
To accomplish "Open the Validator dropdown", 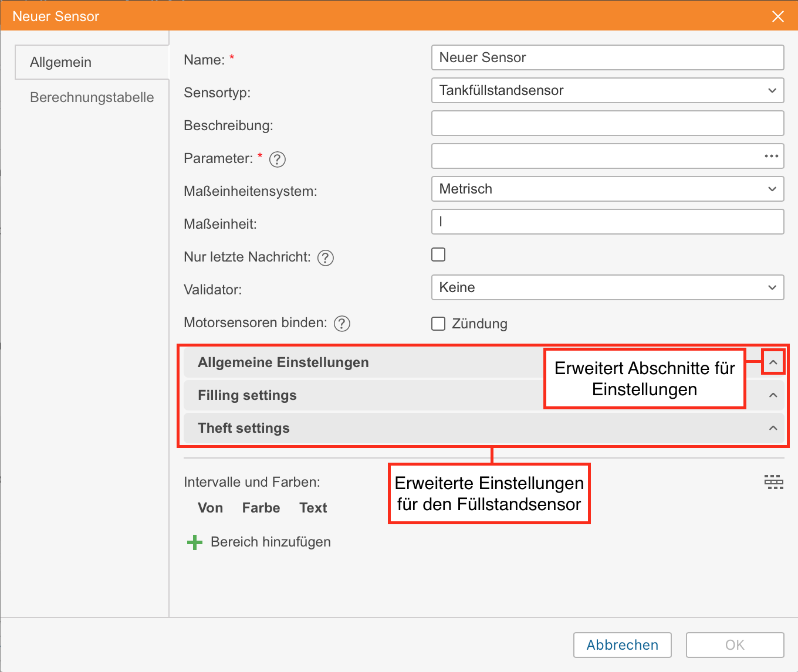I will click(607, 287).
